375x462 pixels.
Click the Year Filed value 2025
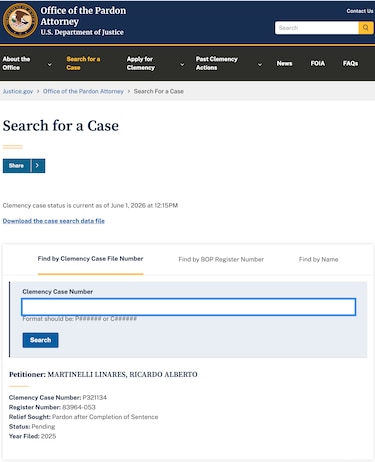tap(48, 436)
